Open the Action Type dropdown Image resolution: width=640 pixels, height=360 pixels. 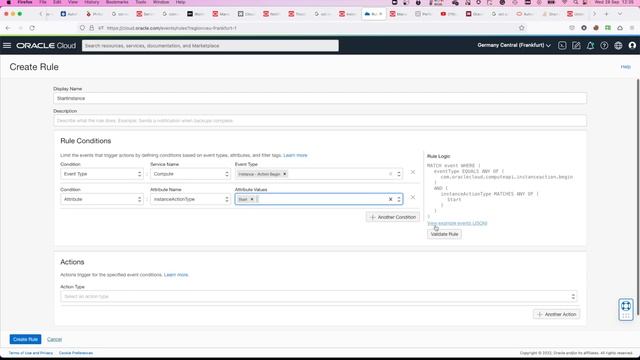point(319,296)
